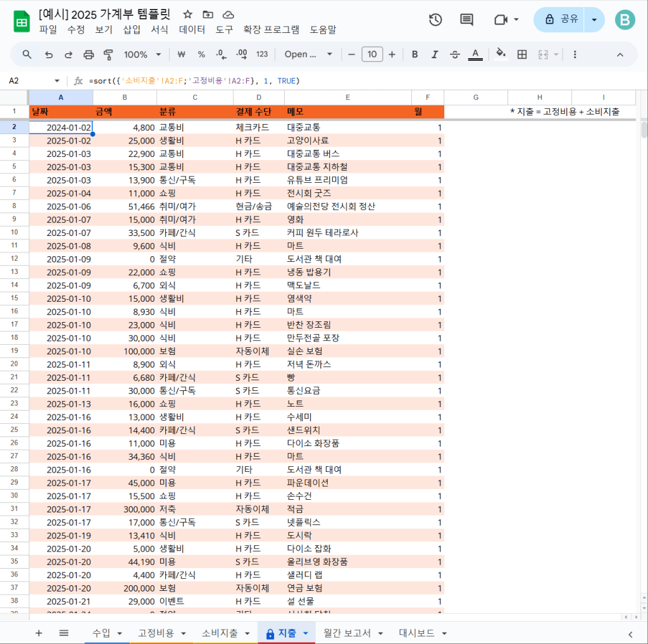Open the 데이터 menu
Image resolution: width=648 pixels, height=644 pixels.
tap(192, 29)
